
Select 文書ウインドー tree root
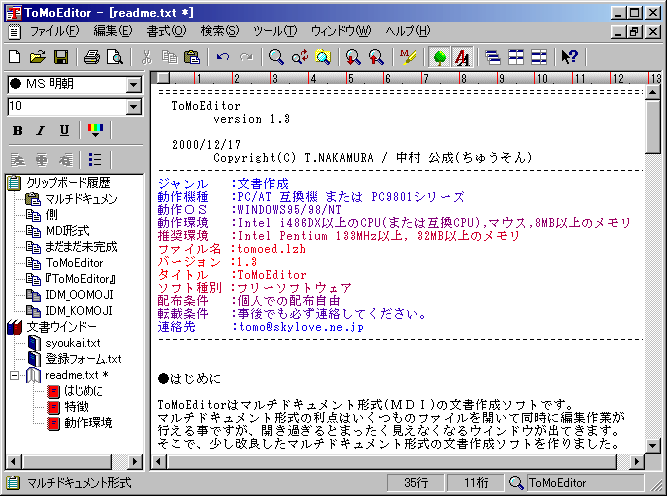click(x=61, y=327)
